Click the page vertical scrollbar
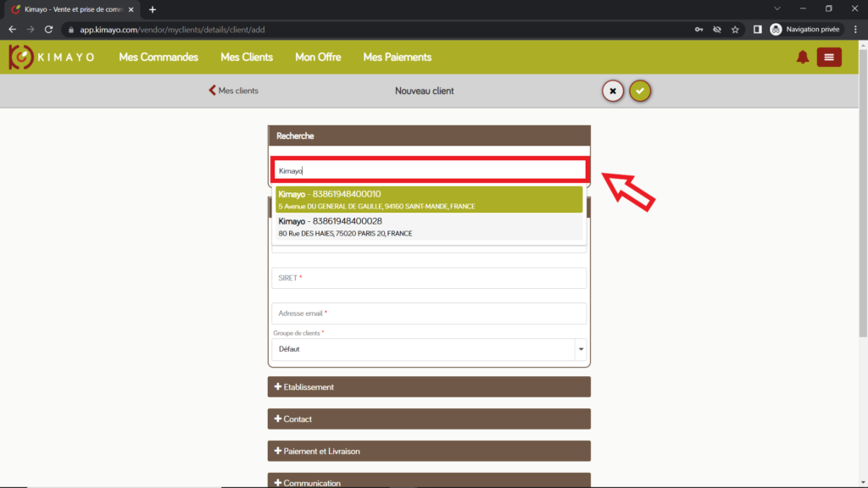 pyautogui.click(x=863, y=194)
